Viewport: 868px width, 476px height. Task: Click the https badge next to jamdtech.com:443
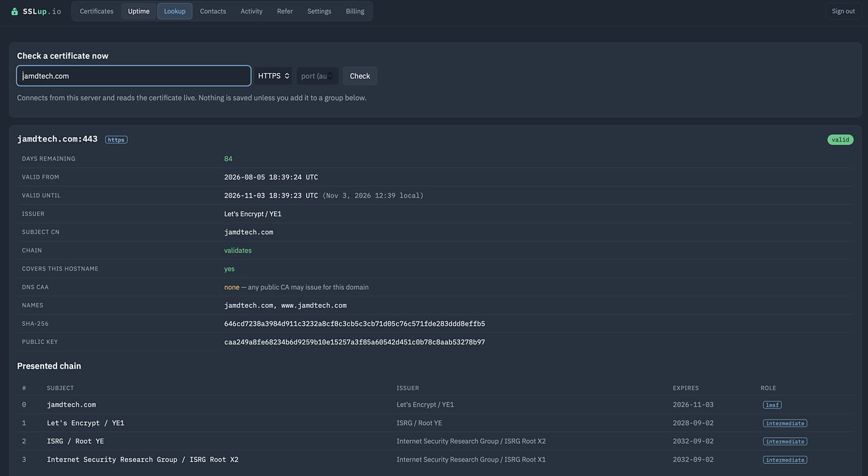(x=117, y=140)
